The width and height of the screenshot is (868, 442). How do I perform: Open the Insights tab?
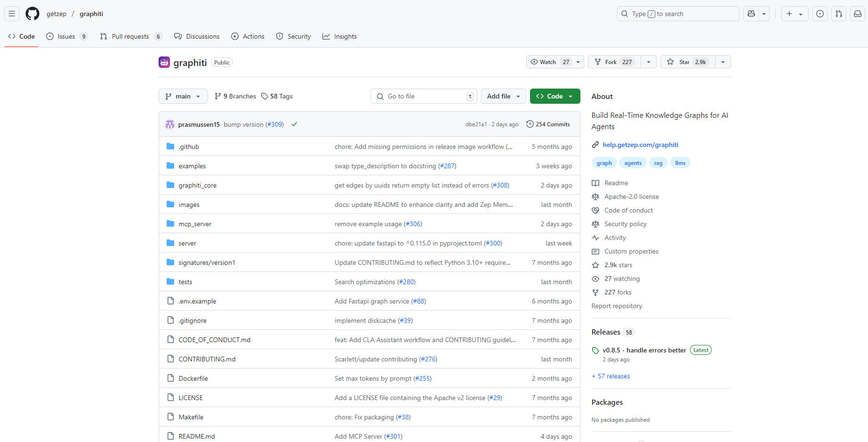pyautogui.click(x=340, y=36)
